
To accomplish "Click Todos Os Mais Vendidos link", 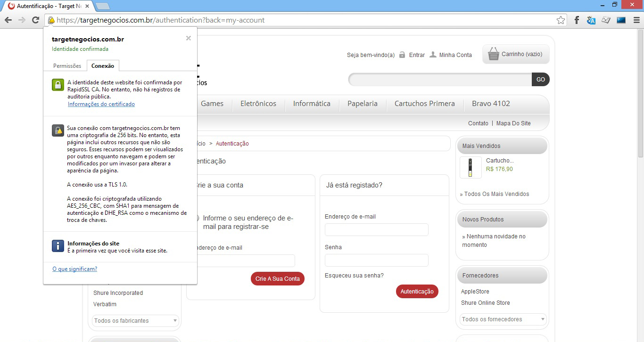I will (497, 194).
